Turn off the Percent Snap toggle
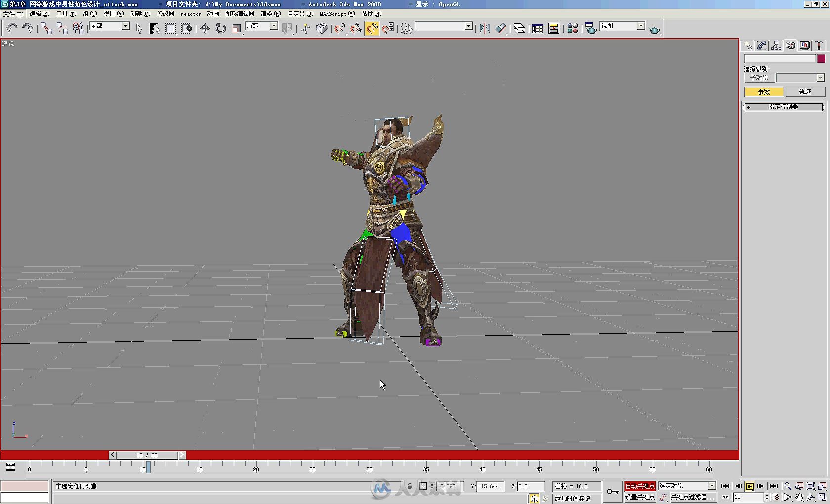The image size is (830, 504). click(372, 28)
